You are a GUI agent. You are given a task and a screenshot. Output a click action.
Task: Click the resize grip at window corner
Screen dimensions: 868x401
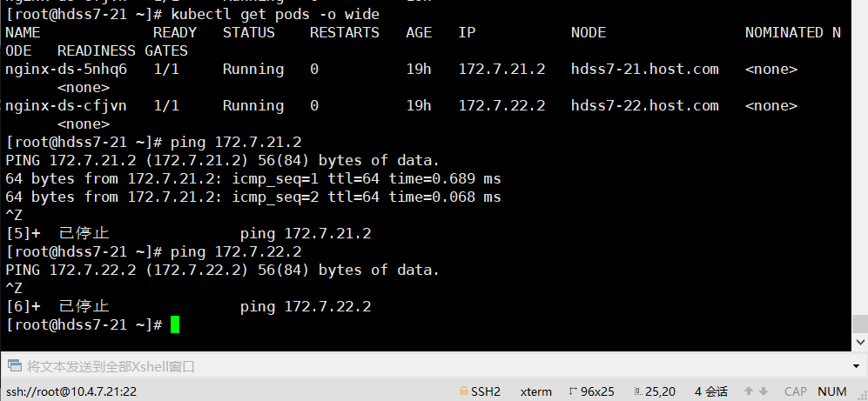point(861,394)
